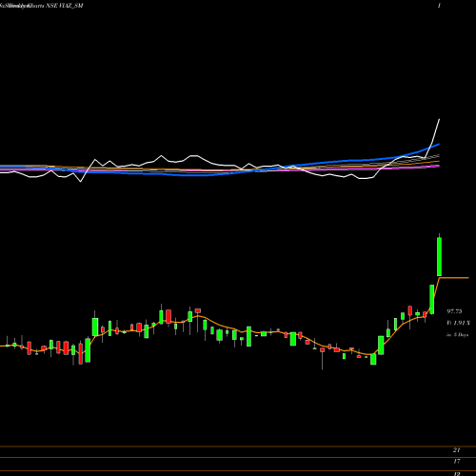This screenshot has height=476, width=476.
Task: Click the "21" axis label at the bottom right
Action: pos(456,449)
